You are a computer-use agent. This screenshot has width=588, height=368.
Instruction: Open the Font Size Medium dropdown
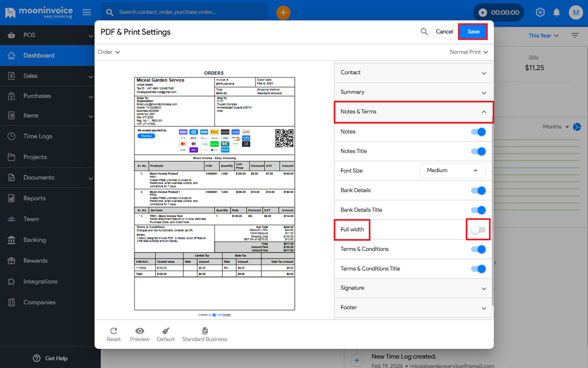452,171
